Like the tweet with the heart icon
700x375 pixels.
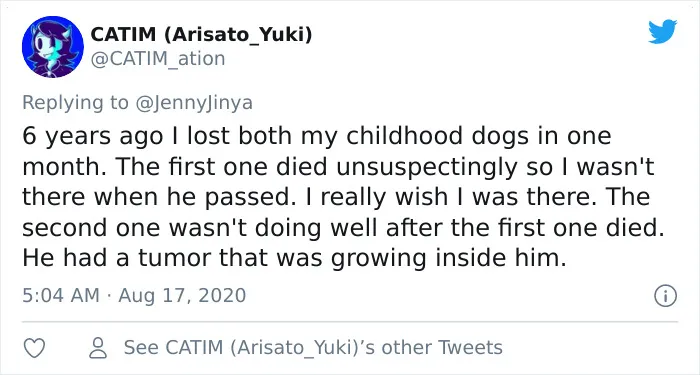pyautogui.click(x=34, y=348)
